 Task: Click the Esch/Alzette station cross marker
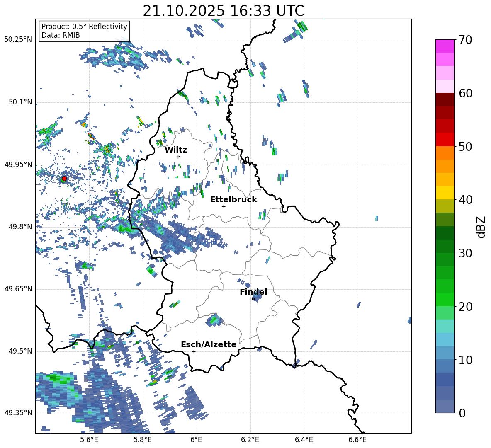[x=194, y=351]
